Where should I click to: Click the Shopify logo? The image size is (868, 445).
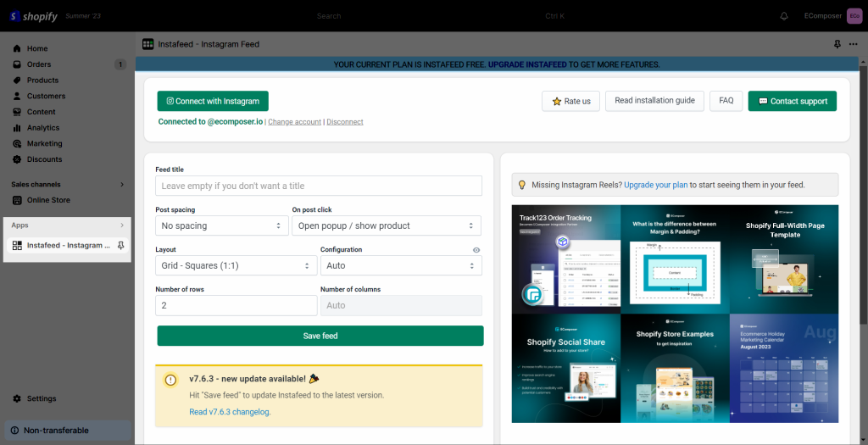coord(33,16)
